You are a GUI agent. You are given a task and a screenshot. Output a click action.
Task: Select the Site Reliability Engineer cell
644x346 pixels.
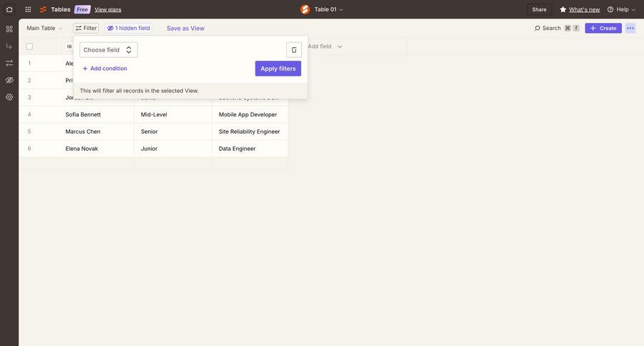(250, 132)
